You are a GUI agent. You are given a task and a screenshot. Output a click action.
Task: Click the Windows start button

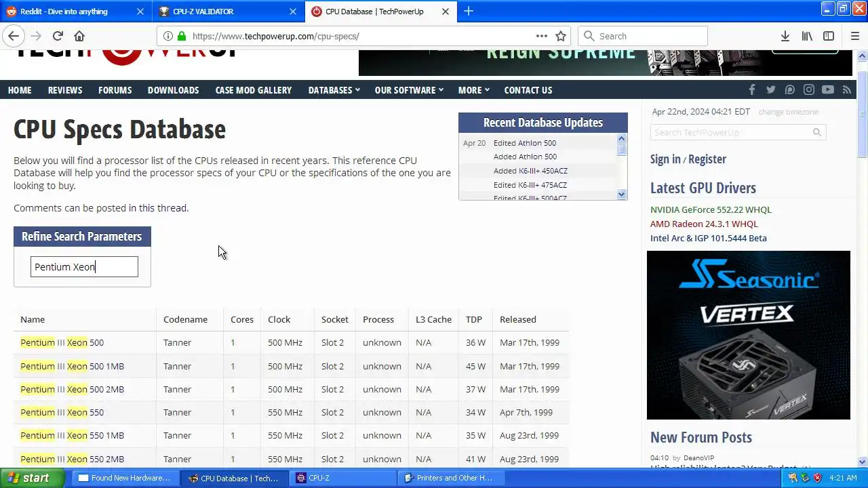pos(32,478)
